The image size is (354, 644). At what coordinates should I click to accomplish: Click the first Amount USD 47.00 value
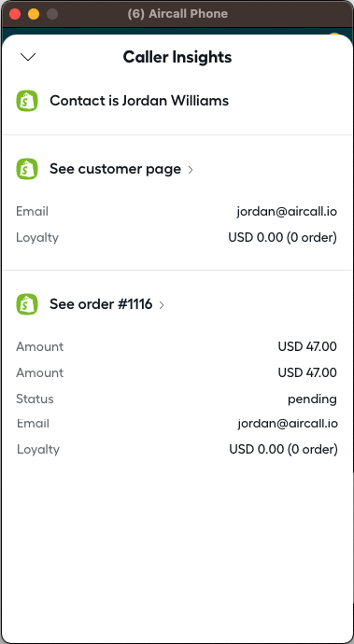pos(307,346)
